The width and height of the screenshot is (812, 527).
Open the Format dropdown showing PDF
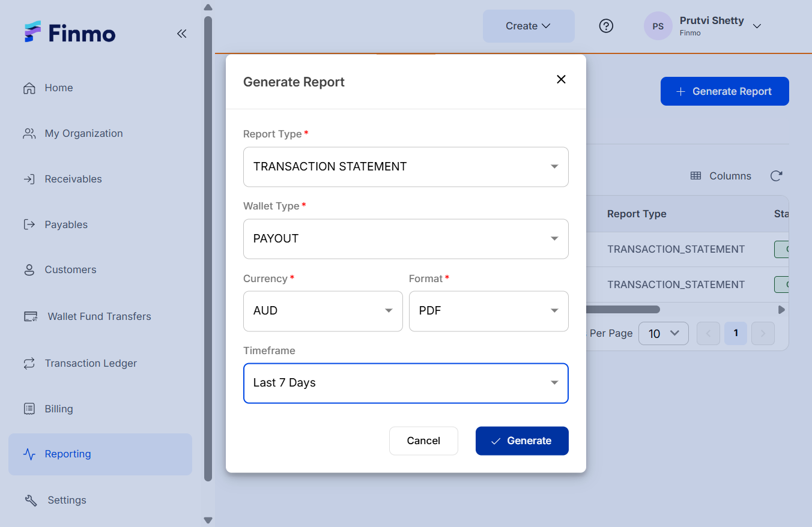coord(489,311)
